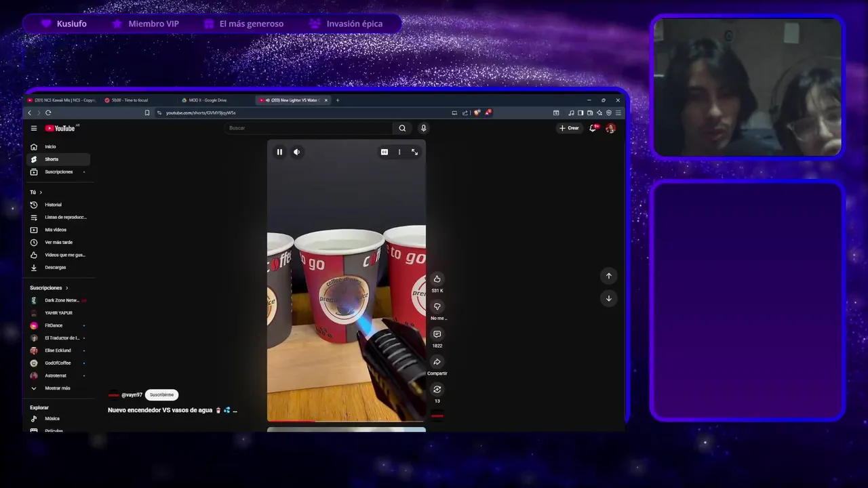Open the browser hamburger menu

[x=618, y=113]
